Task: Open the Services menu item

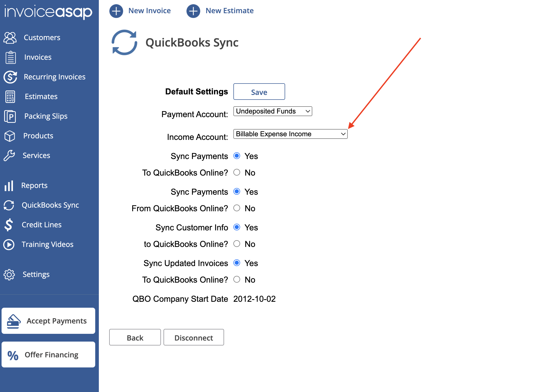Action: pos(36,155)
